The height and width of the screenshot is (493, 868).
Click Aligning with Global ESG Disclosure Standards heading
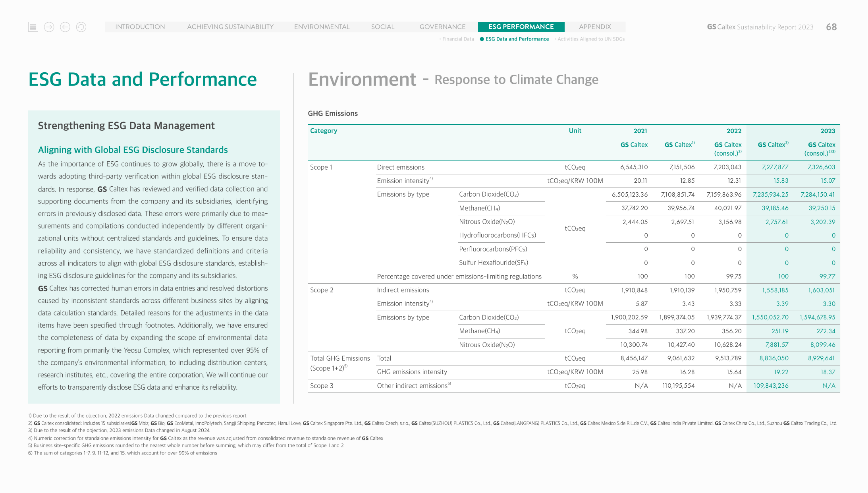click(x=133, y=150)
